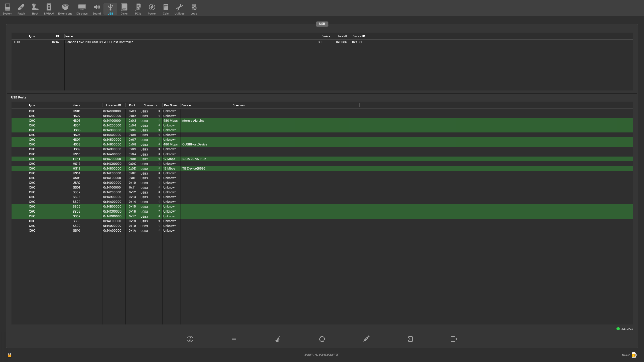Click the beer mug tip icon
The image size is (644, 362).
pos(634,355)
